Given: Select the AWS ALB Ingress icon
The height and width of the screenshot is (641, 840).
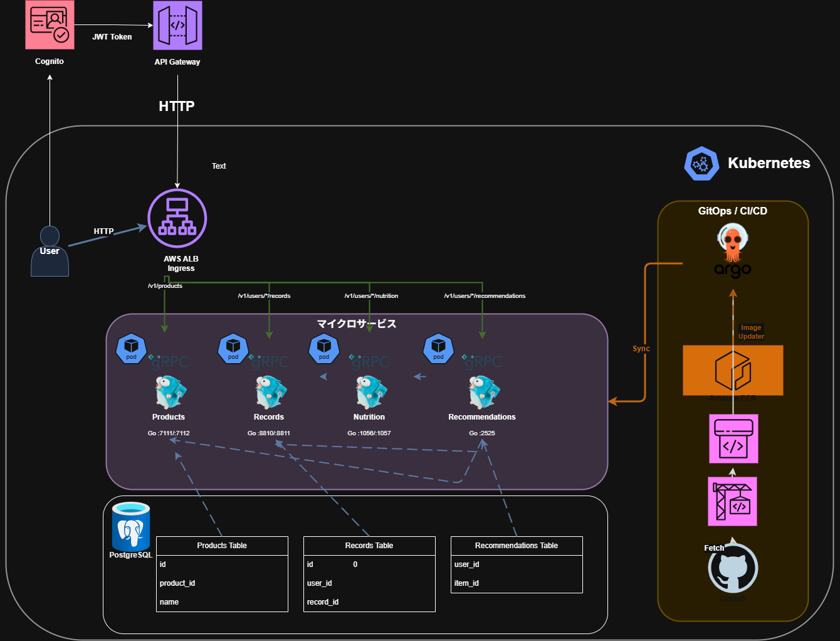Looking at the screenshot, I should pyautogui.click(x=177, y=219).
